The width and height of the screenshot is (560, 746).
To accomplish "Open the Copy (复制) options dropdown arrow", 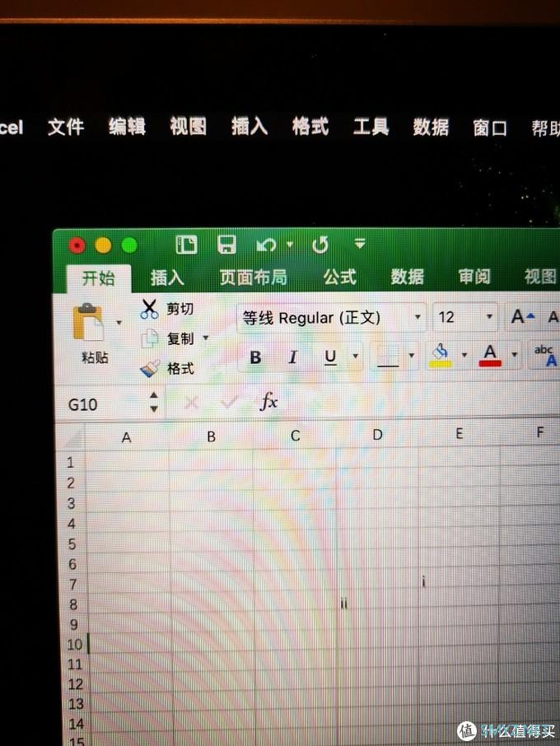I will coord(206,338).
